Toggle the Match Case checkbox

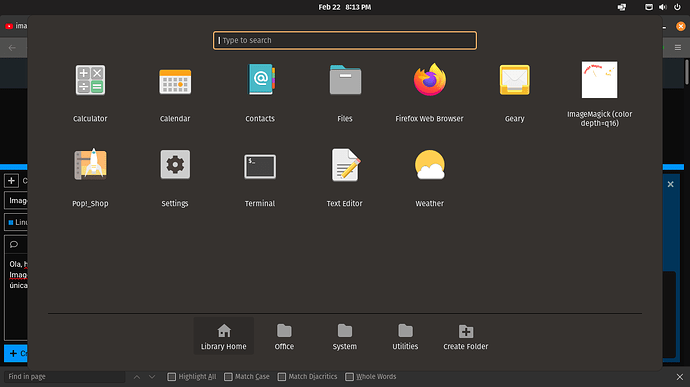point(228,376)
